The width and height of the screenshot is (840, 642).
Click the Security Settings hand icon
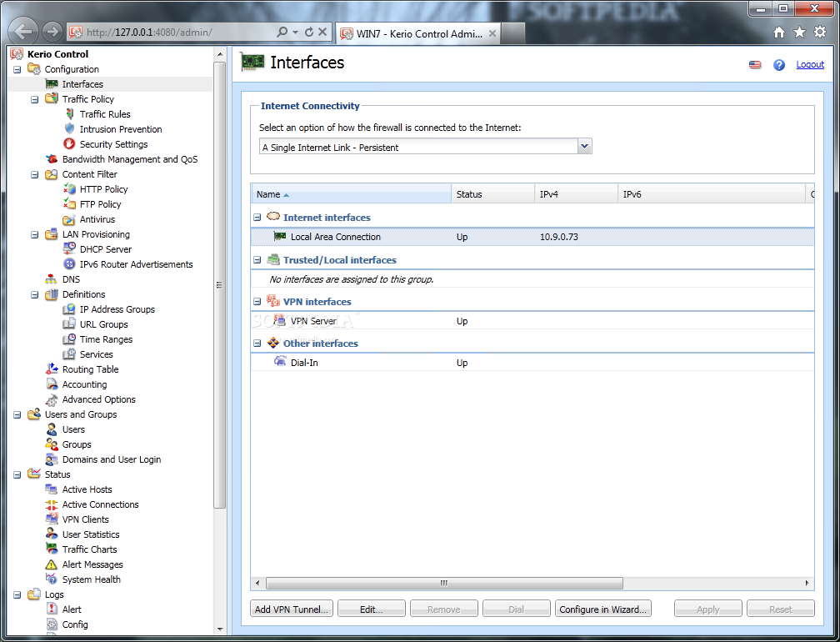(x=69, y=143)
